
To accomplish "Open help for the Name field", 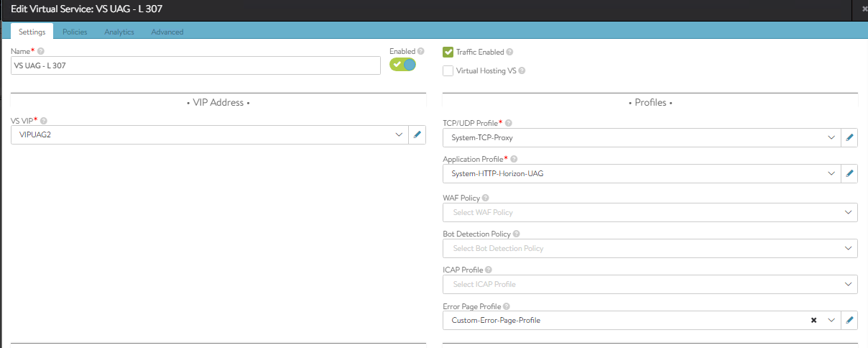I will 41,51.
